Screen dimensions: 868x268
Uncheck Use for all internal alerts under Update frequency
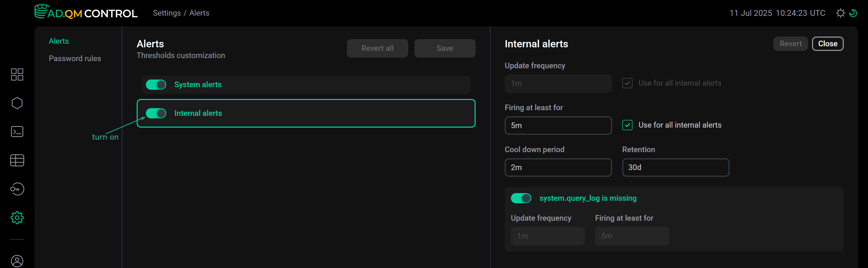tap(627, 83)
